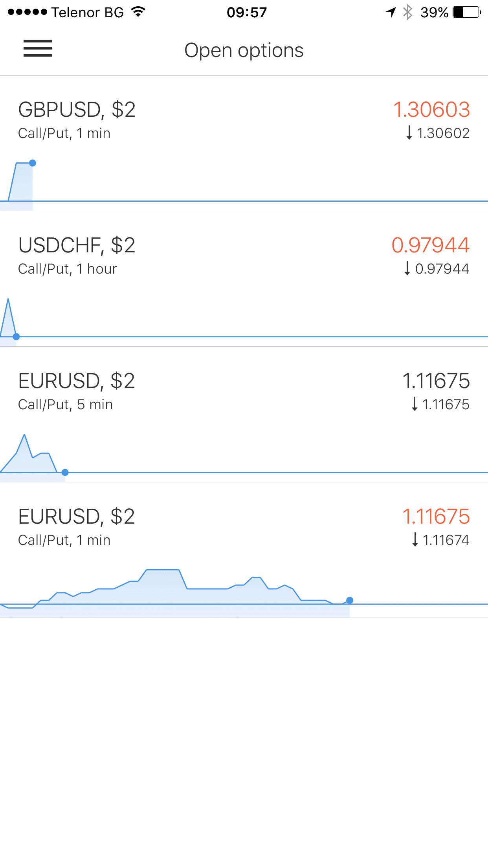
Task: Open the USDCHF, $2 option
Action: click(77, 245)
